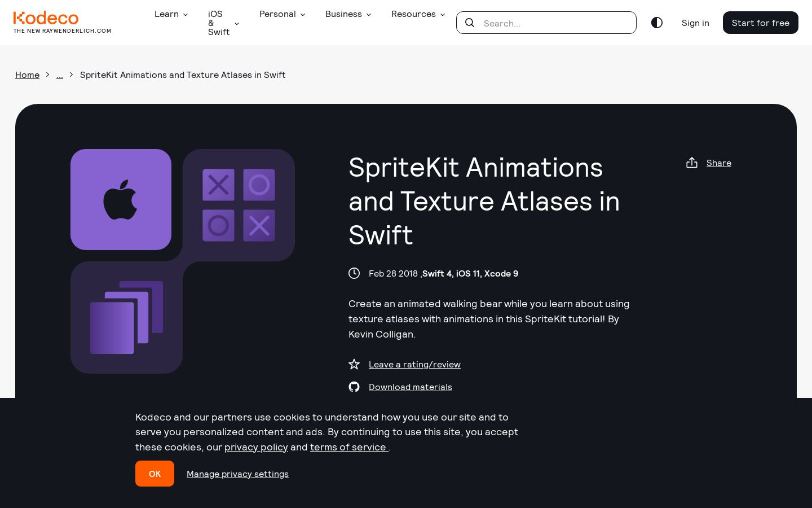The height and width of the screenshot is (508, 812).
Task: Click Sign in
Action: 695,23
